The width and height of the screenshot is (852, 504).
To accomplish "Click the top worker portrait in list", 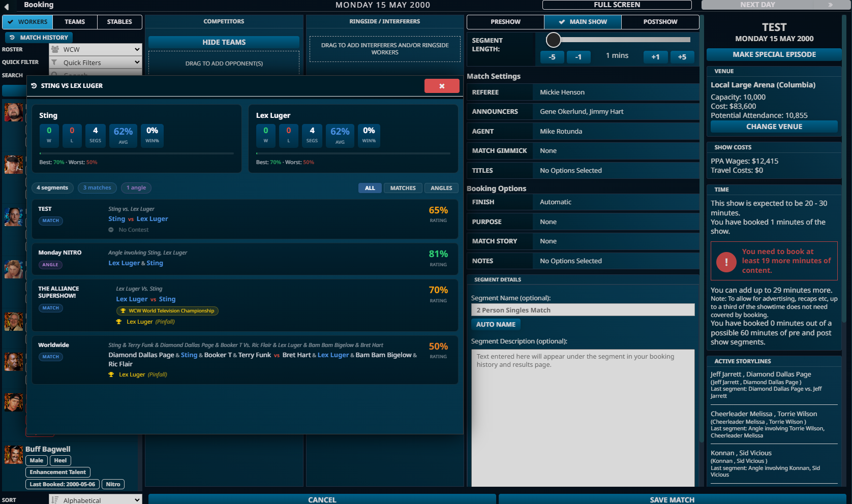I will [14, 112].
